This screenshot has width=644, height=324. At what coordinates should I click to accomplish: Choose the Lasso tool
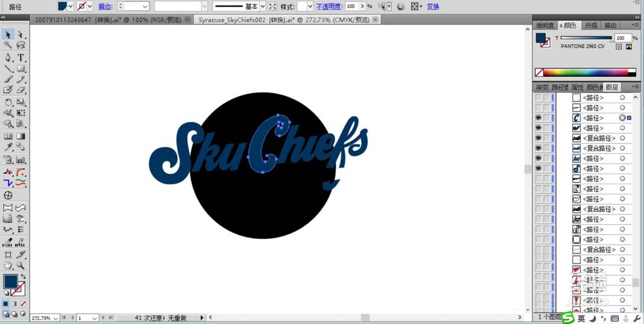click(x=21, y=46)
